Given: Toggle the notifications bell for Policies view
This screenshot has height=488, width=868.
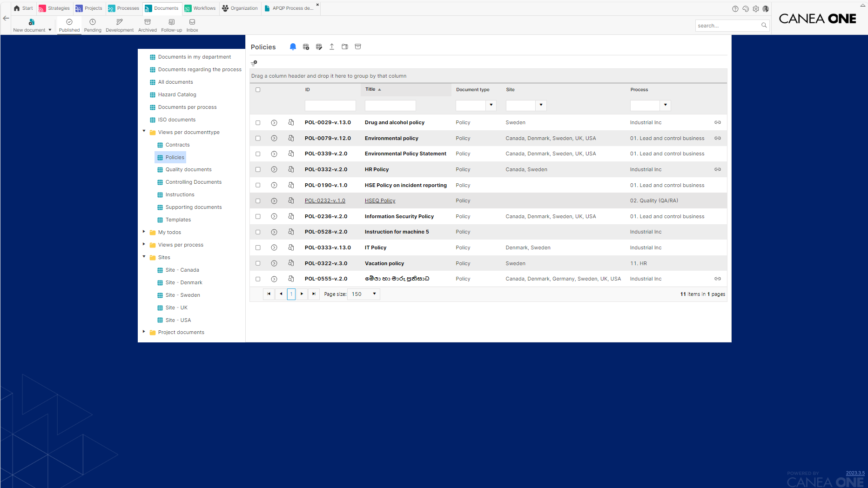Looking at the screenshot, I should (x=293, y=47).
